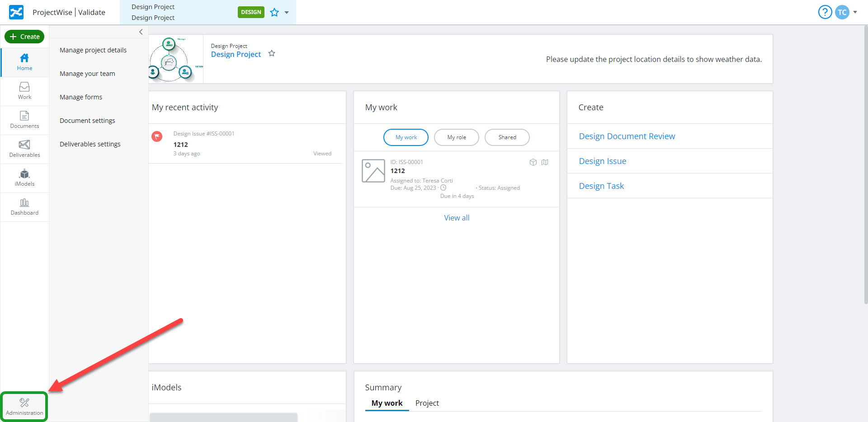The image size is (868, 422).
Task: Toggle star next to Design Project title
Action: [x=272, y=53]
